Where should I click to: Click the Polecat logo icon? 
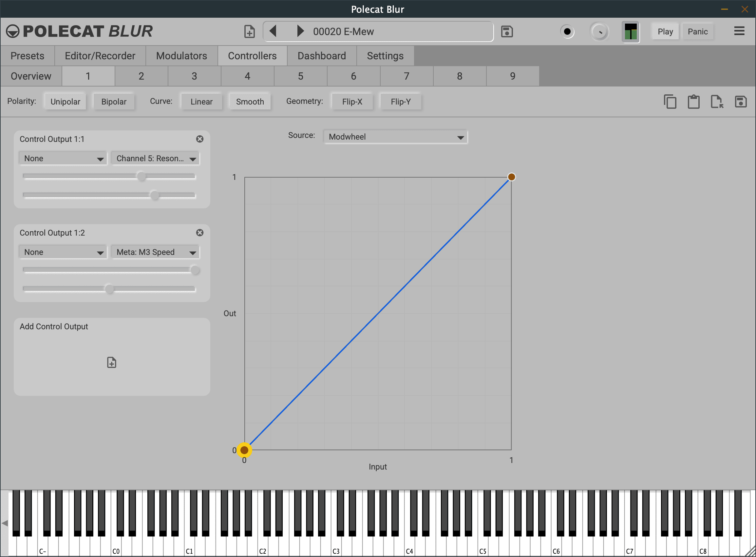click(x=13, y=31)
